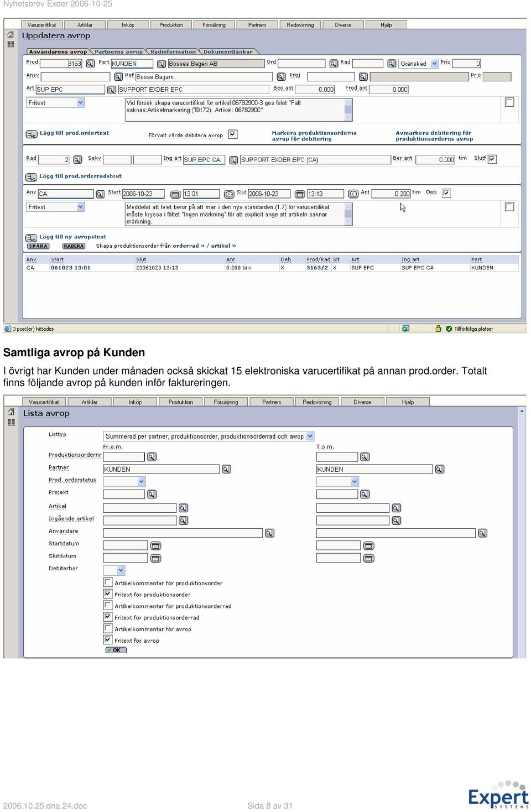Open Redovisning menu in Lista avrop window

point(317,402)
